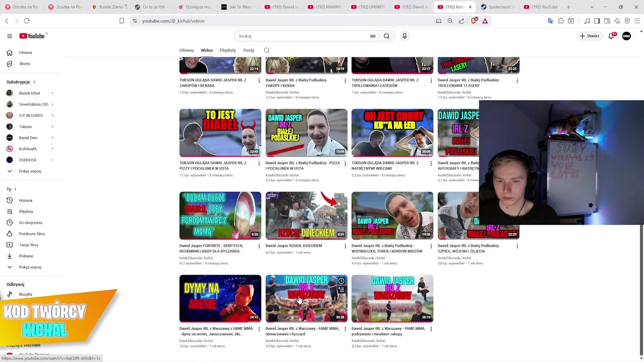Open watch History in sidebar

[x=26, y=201]
